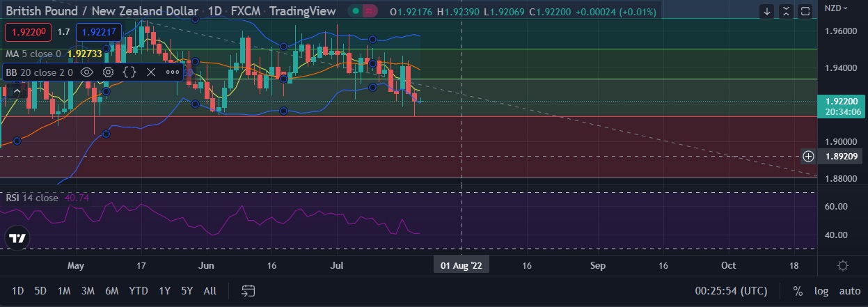The height and width of the screenshot is (307, 868).
Task: Click the crosshair plus button on price axis
Action: coord(808,156)
